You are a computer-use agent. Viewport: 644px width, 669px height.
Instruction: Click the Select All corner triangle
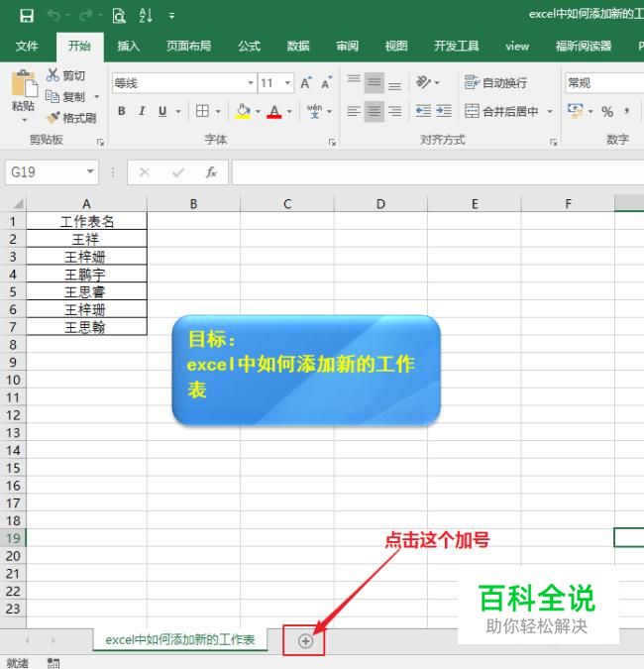18,204
